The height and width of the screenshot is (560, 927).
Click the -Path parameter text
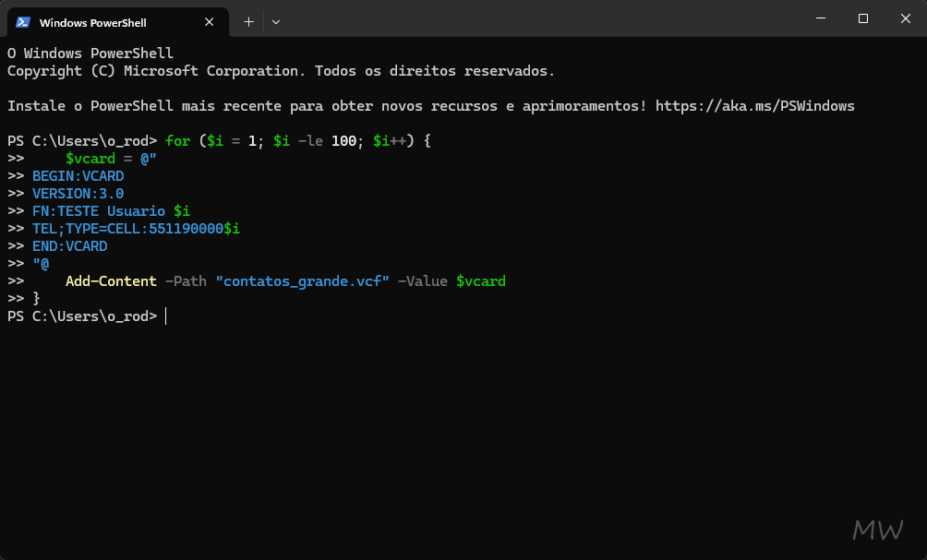pyautogui.click(x=187, y=281)
